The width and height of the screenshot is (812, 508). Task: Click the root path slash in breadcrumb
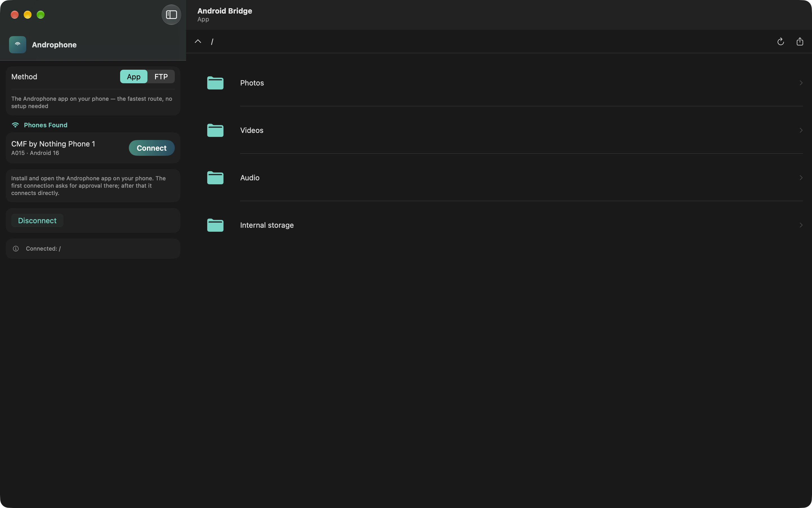pos(212,41)
